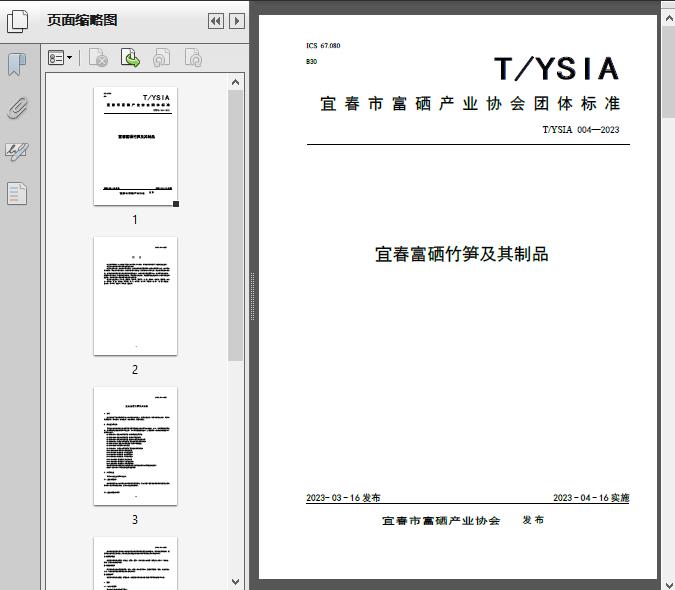Open the Signatures panel
Image resolution: width=675 pixels, height=590 pixels.
coord(17,151)
